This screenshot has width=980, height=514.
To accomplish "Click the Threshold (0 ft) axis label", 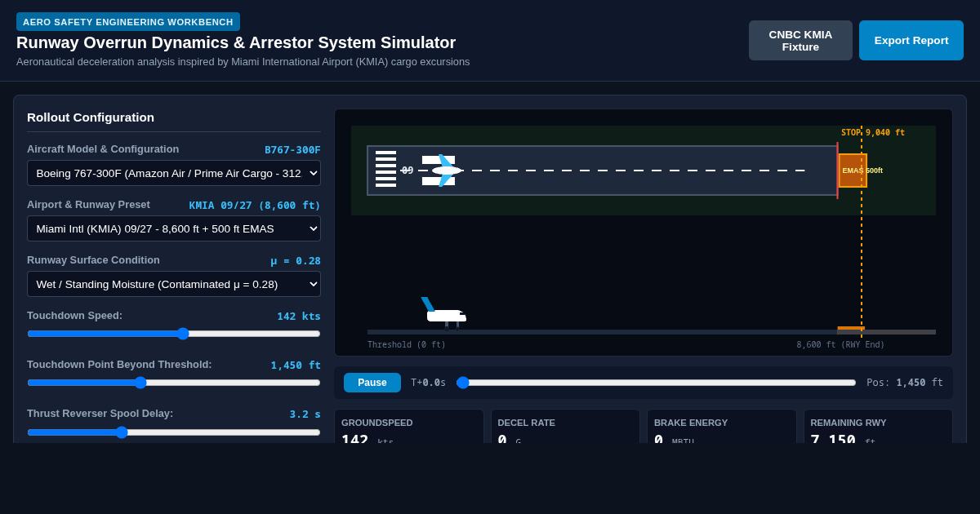I will 407,344.
